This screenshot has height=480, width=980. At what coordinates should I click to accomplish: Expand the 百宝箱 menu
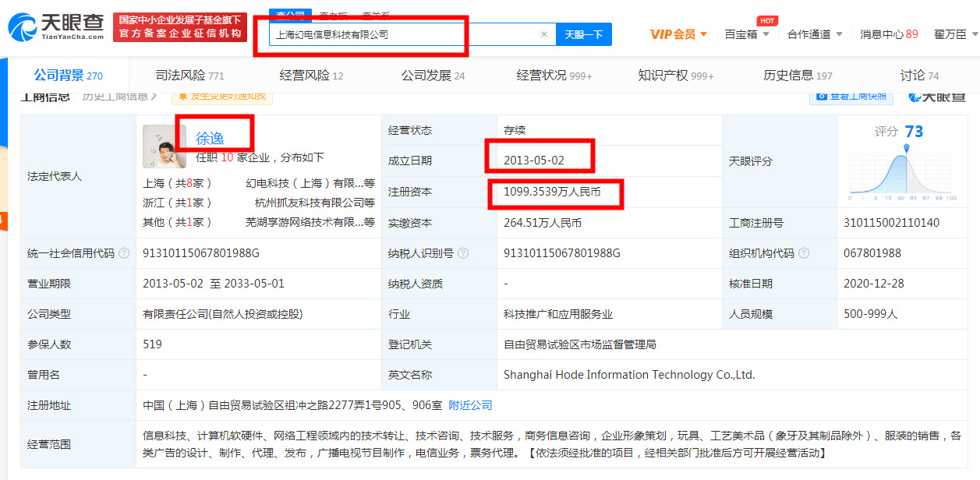(x=747, y=34)
